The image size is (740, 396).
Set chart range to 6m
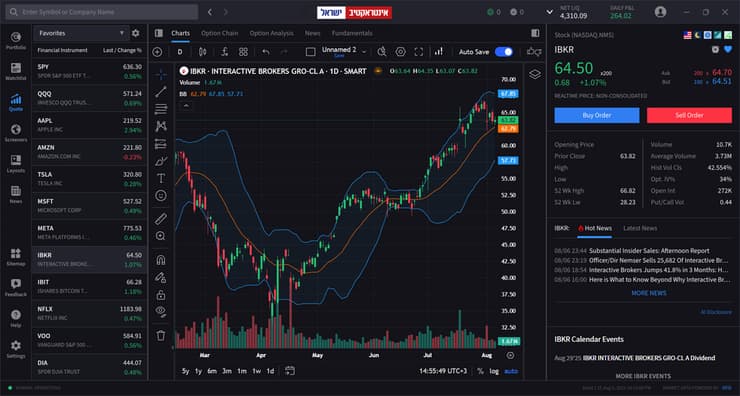pyautogui.click(x=212, y=371)
